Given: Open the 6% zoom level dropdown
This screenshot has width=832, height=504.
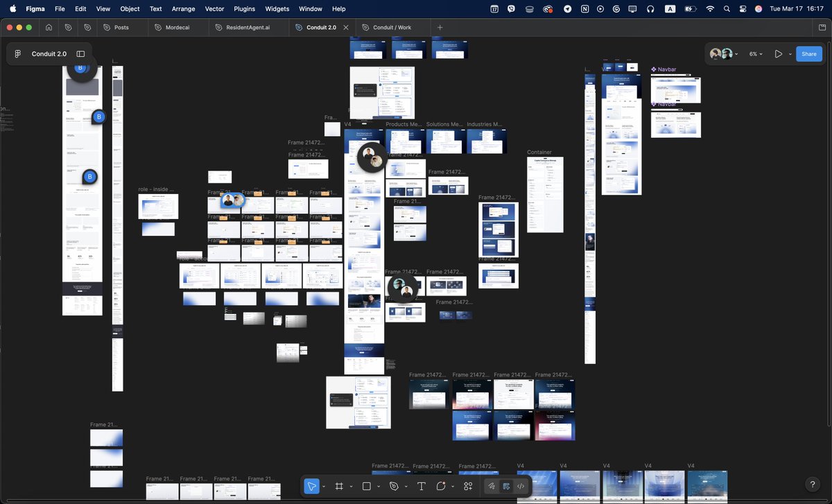Looking at the screenshot, I should 756,54.
